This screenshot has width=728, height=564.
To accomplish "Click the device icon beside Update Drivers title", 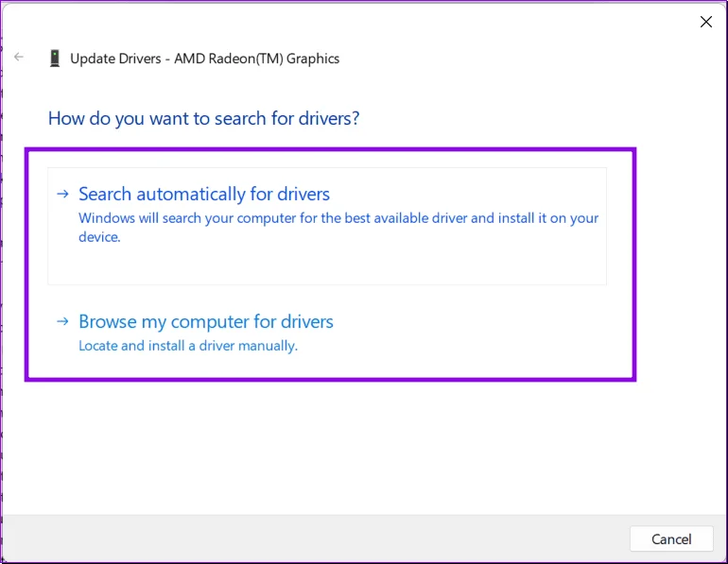I will [55, 59].
